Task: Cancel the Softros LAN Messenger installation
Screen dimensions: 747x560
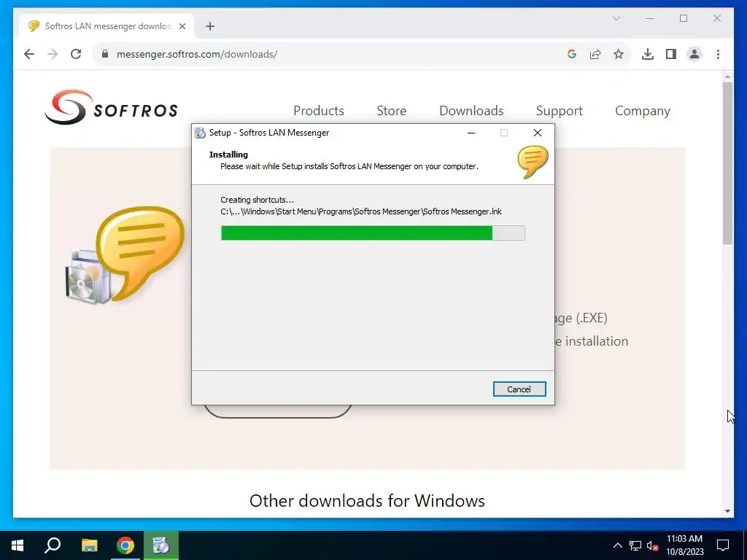Action: [x=519, y=389]
